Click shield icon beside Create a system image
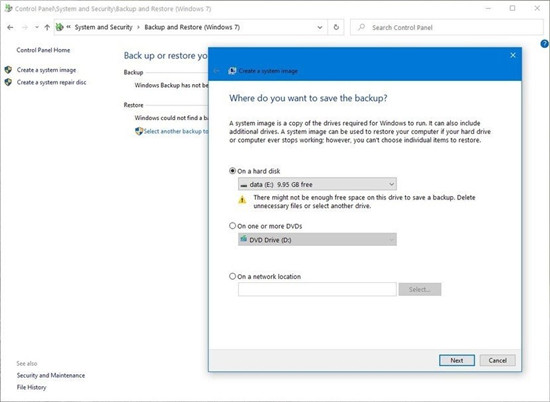The height and width of the screenshot is (402, 550). pos(8,70)
